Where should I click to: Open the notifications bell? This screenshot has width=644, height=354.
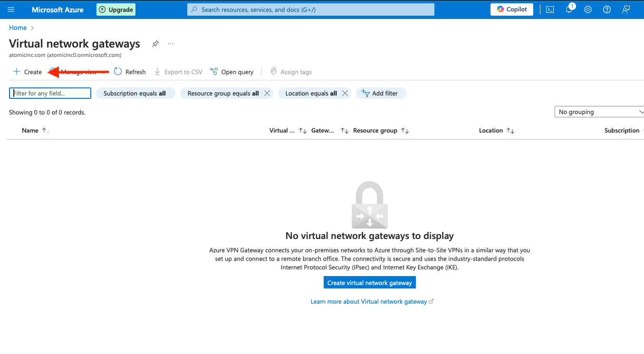(x=569, y=10)
